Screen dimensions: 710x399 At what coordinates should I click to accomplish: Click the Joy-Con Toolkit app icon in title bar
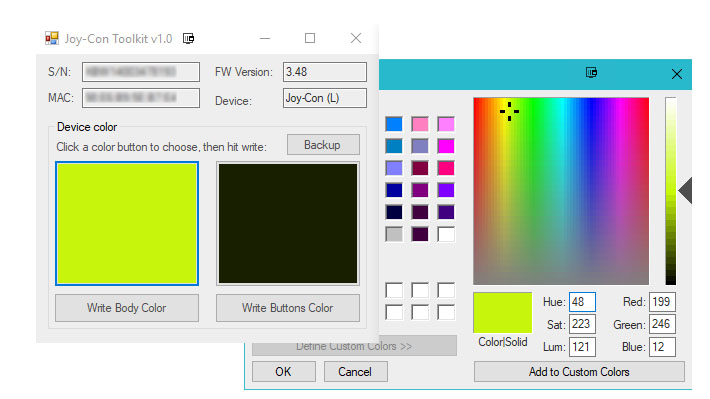click(52, 38)
